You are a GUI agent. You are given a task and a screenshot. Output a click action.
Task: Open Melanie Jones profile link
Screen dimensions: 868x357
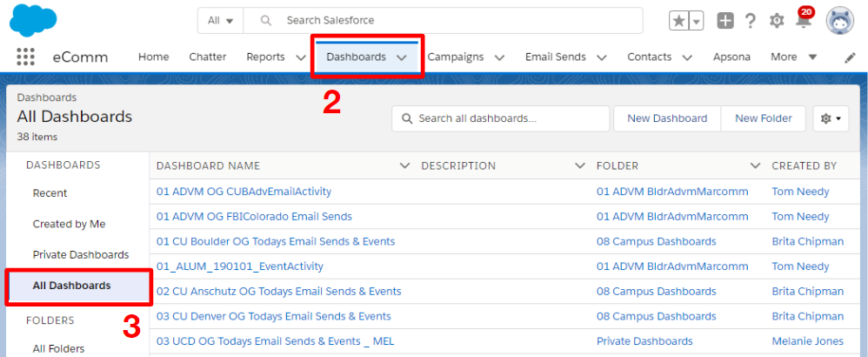[x=808, y=341]
